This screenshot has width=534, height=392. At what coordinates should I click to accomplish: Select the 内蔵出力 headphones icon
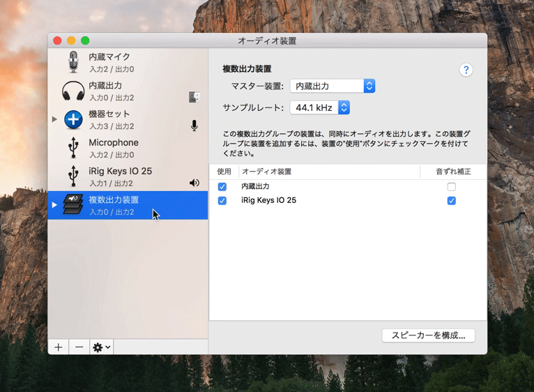click(x=73, y=91)
